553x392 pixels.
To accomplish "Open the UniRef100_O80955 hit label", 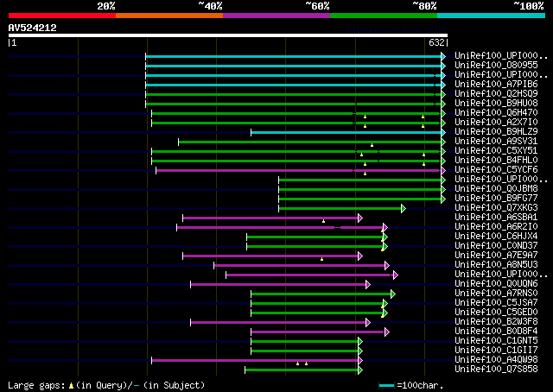I will (496, 66).
